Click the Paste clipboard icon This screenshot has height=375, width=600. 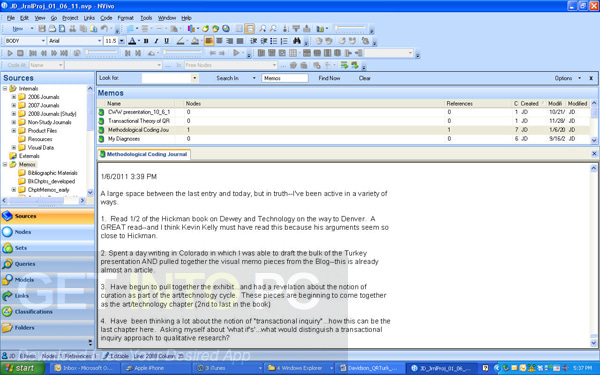[93, 29]
